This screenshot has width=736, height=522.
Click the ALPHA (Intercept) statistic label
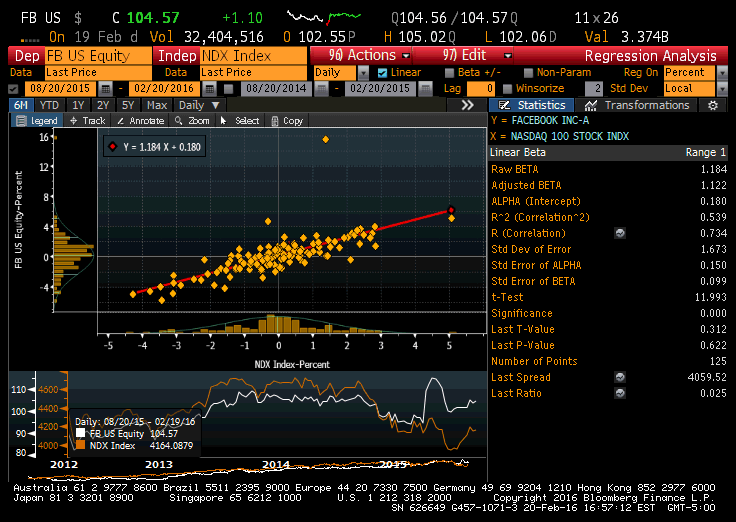[536, 201]
